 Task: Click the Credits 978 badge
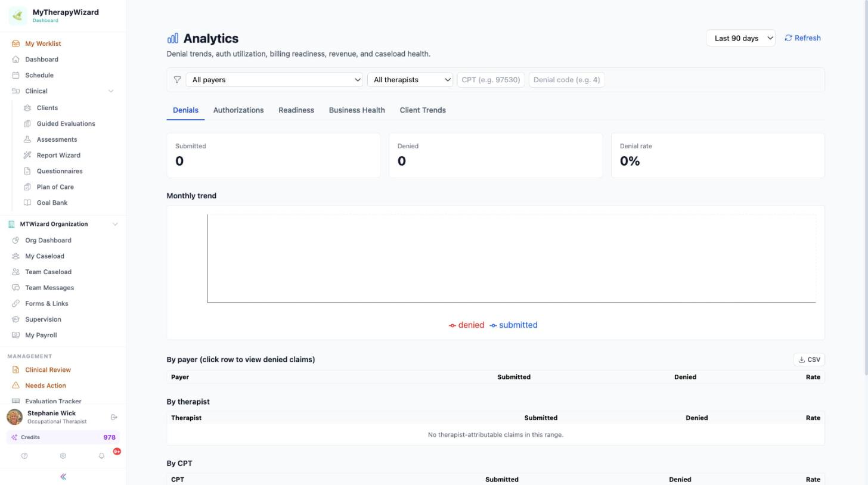click(x=63, y=437)
